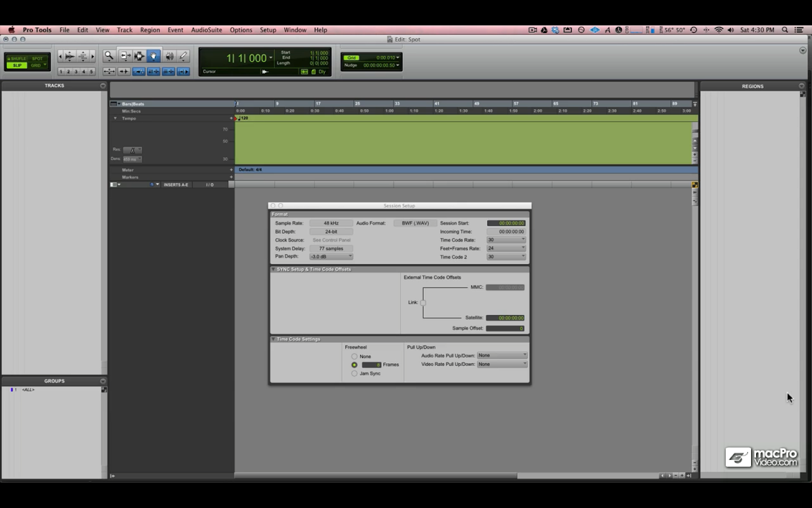Open Audio Rate Pull Up/Down dropdown
Screen dimensions: 812x508
pyautogui.click(x=502, y=356)
